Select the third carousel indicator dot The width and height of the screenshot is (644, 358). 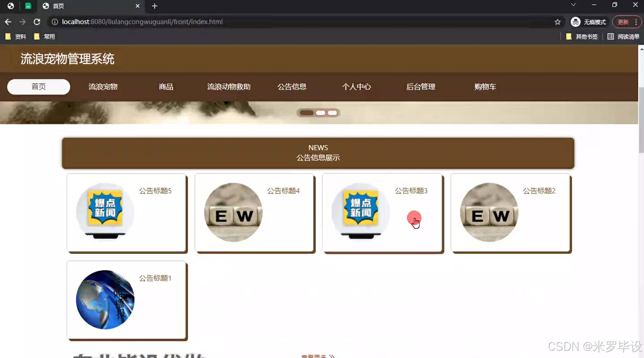tap(332, 113)
